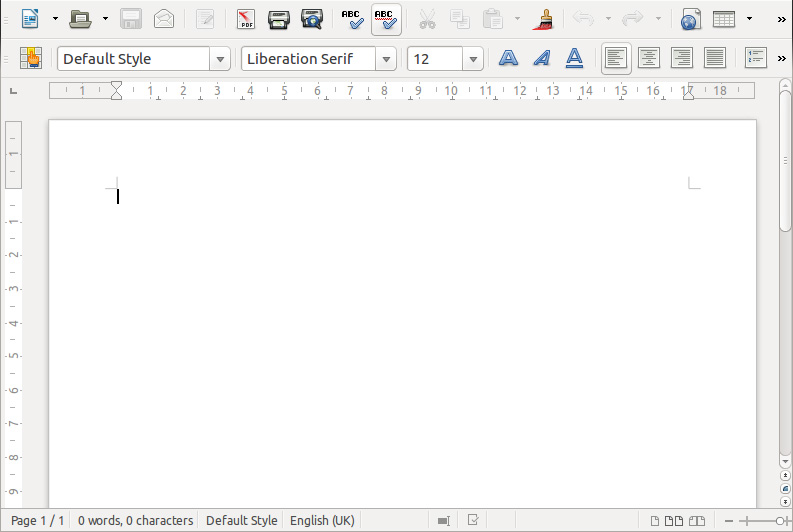
Task: Expand the Open recent documents arrow
Action: [105, 19]
